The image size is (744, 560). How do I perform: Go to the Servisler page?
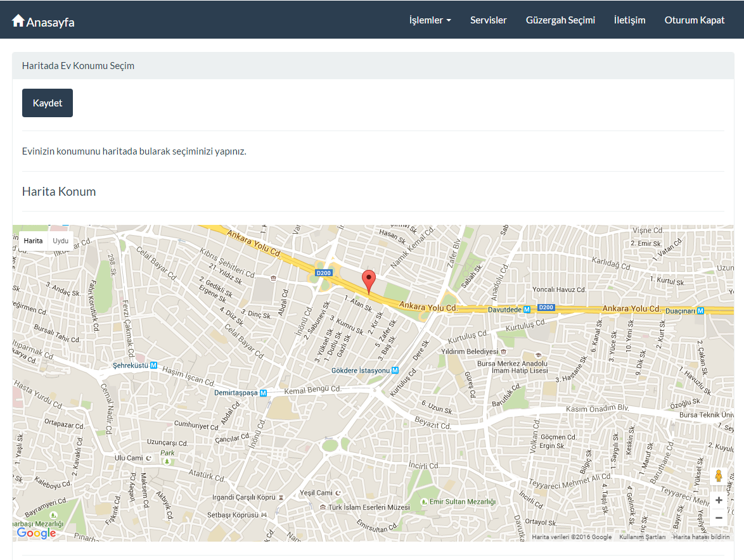(x=488, y=20)
